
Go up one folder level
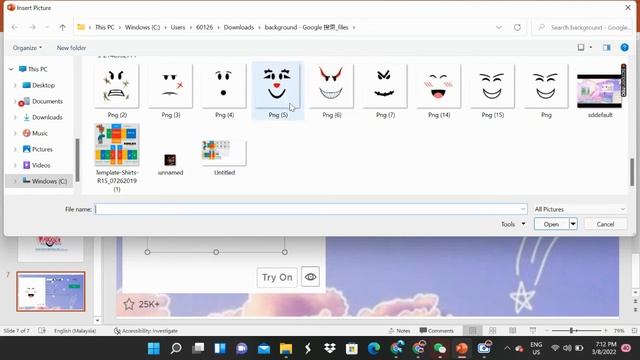(62, 27)
